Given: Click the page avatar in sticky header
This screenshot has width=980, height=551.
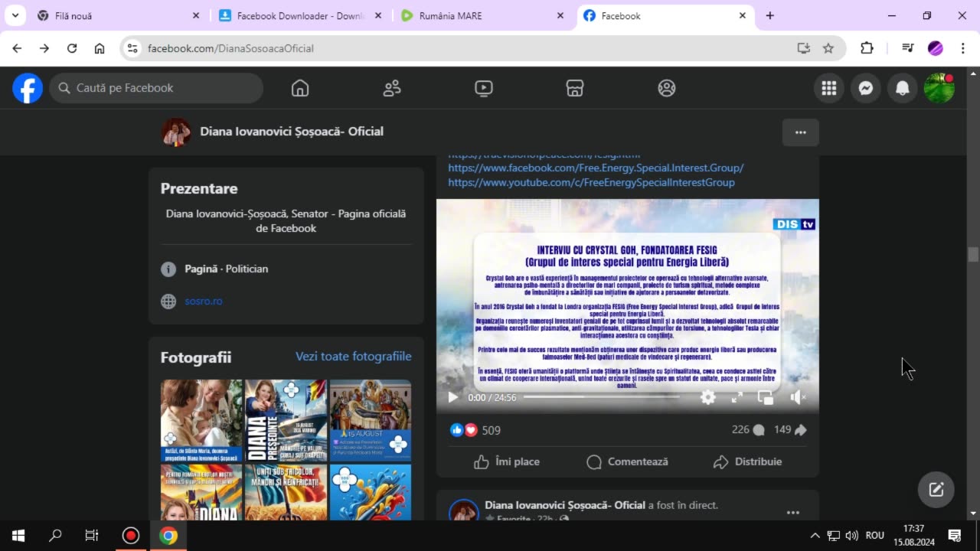Looking at the screenshot, I should (x=176, y=132).
